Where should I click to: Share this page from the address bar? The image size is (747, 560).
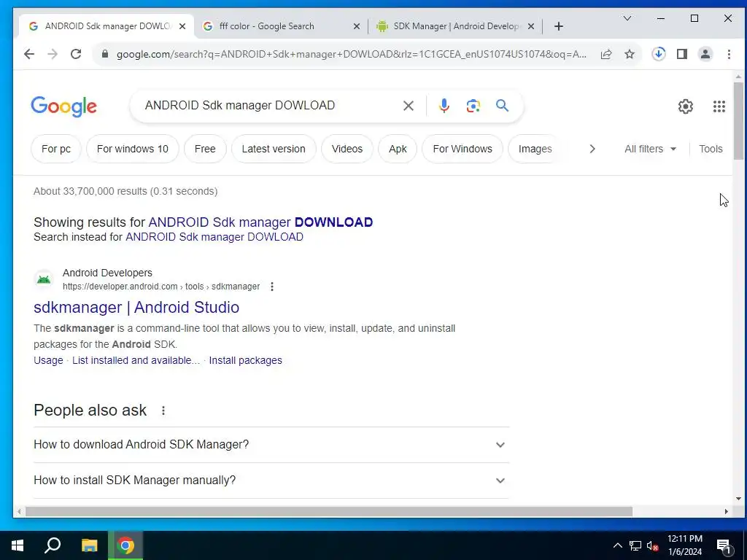point(606,54)
